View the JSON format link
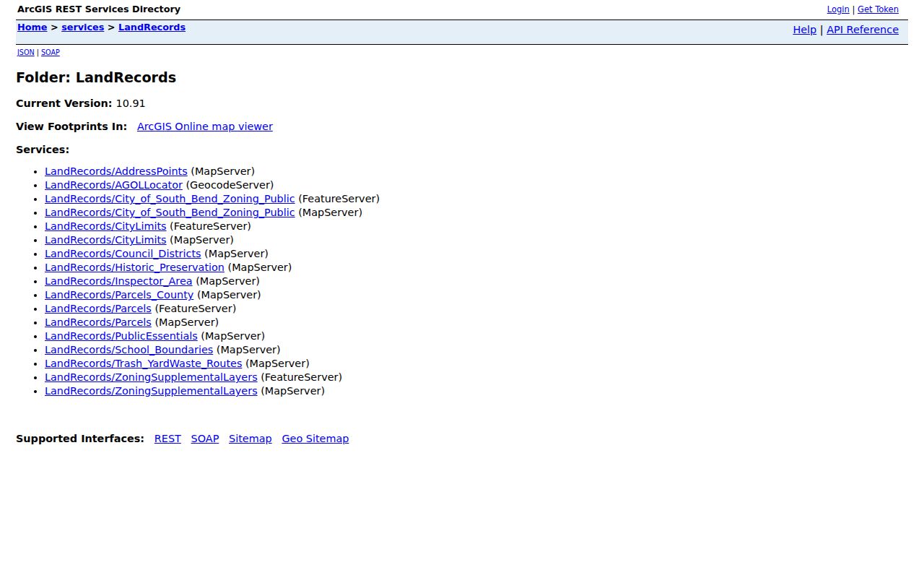The width and height of the screenshot is (924, 578). point(26,52)
